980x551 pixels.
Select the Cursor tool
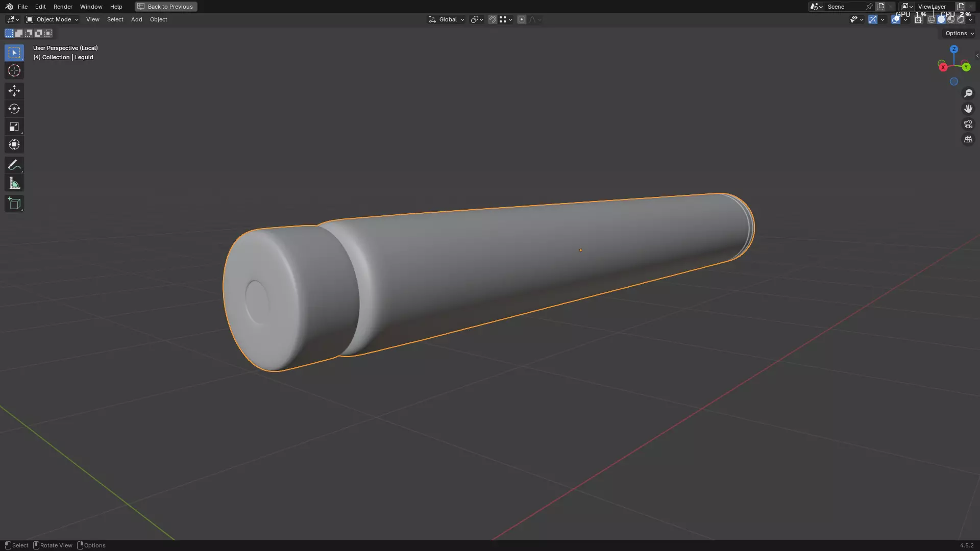tap(14, 71)
